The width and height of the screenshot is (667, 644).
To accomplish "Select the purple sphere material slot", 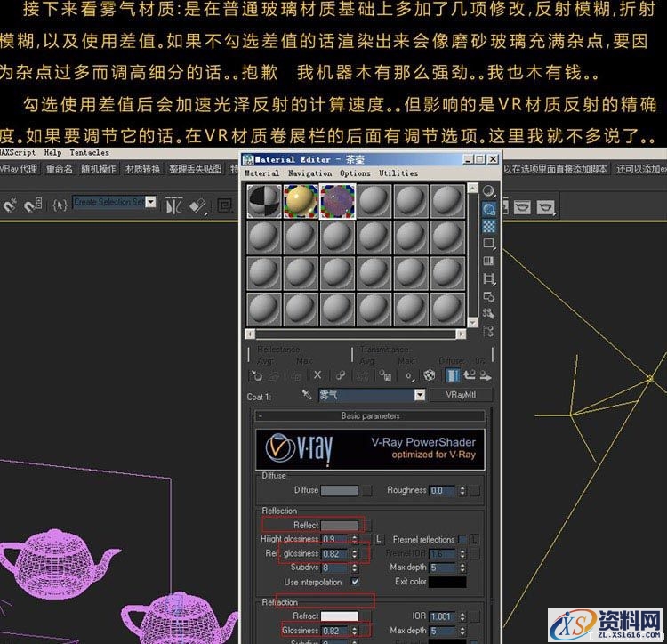I will [x=337, y=201].
